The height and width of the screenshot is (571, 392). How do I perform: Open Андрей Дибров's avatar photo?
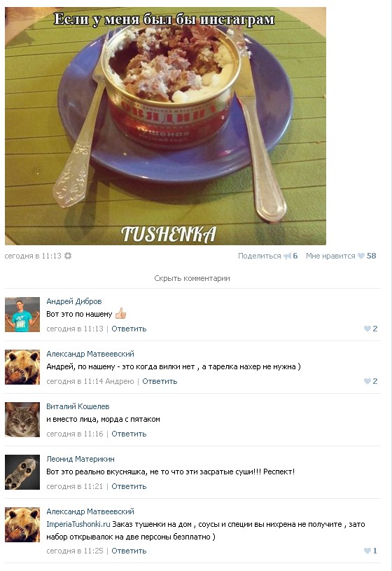click(x=22, y=315)
